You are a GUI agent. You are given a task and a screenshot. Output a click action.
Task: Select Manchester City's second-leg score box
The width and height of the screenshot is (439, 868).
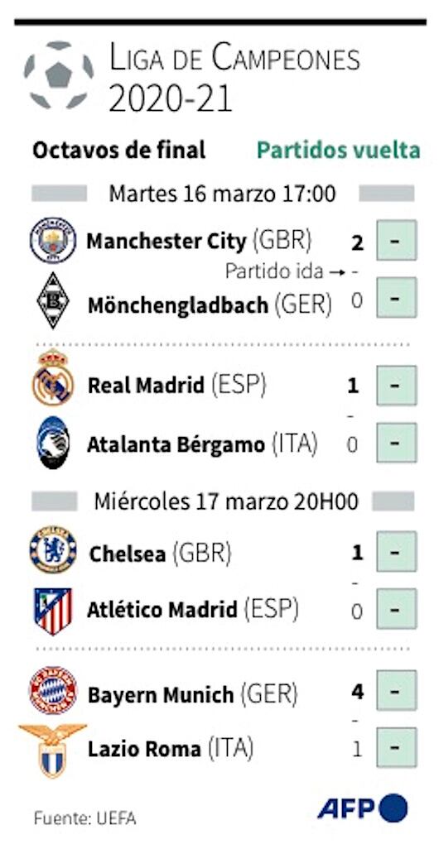click(x=396, y=240)
